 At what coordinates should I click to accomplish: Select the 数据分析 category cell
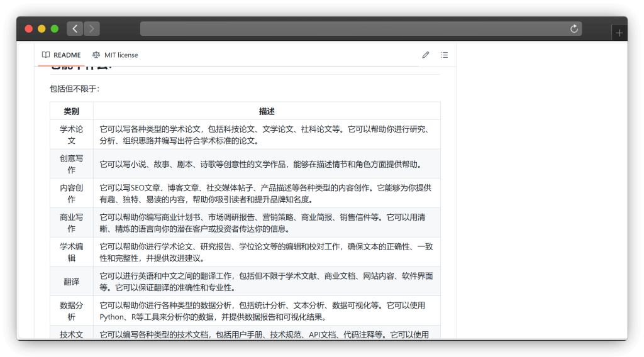72,311
